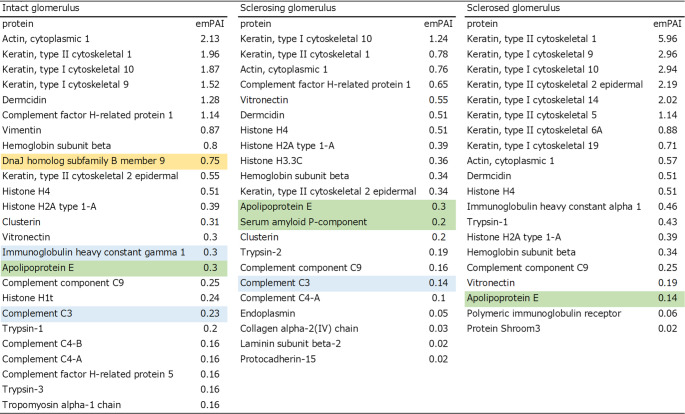Select "Protocadherin-15" protein name
Screen dimensions: 685x414
[x=278, y=359]
